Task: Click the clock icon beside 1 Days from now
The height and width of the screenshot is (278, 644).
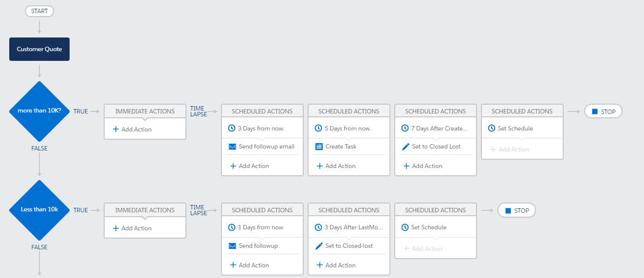Action: tap(232, 227)
